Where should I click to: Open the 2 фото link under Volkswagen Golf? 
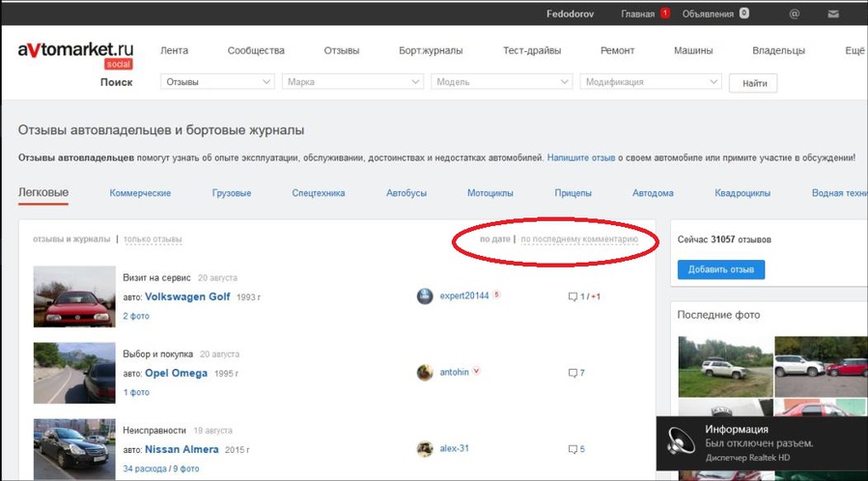click(135, 316)
